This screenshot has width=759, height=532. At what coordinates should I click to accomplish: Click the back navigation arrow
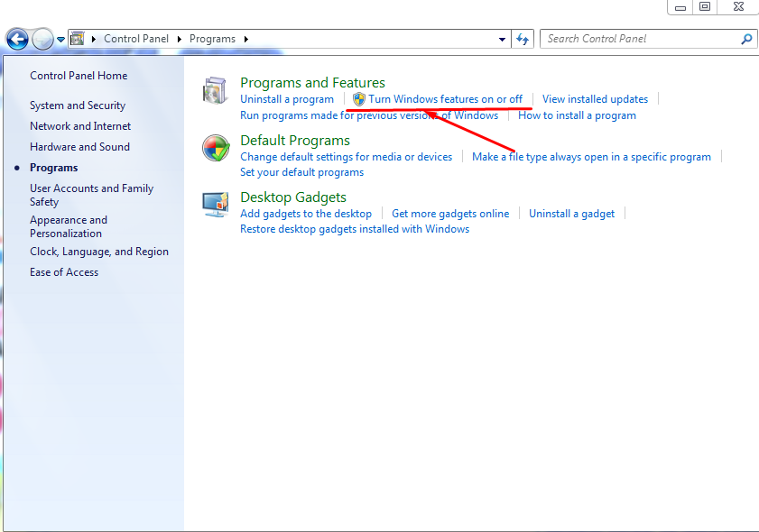click(x=17, y=39)
